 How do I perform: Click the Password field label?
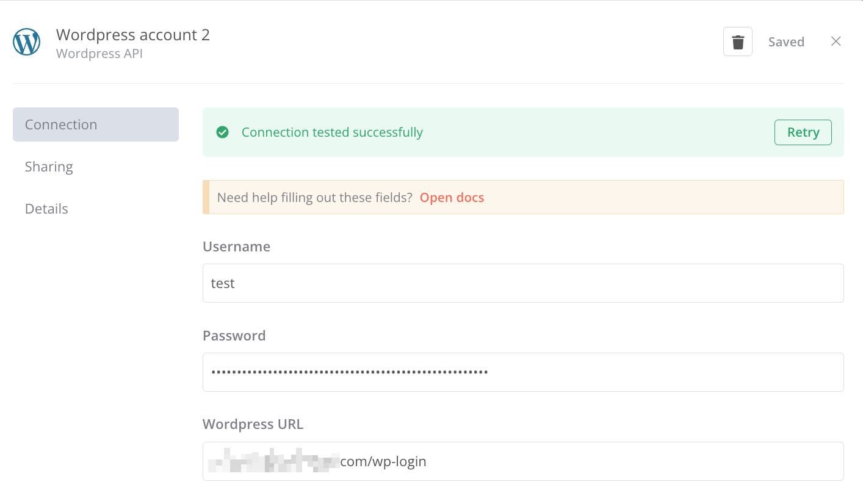click(234, 336)
